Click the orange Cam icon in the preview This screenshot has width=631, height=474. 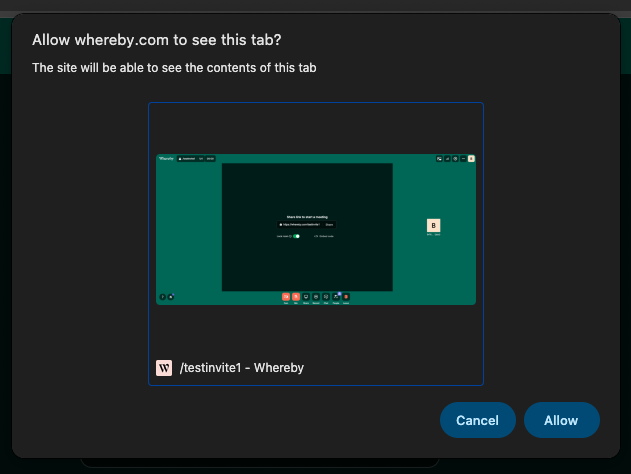point(286,297)
